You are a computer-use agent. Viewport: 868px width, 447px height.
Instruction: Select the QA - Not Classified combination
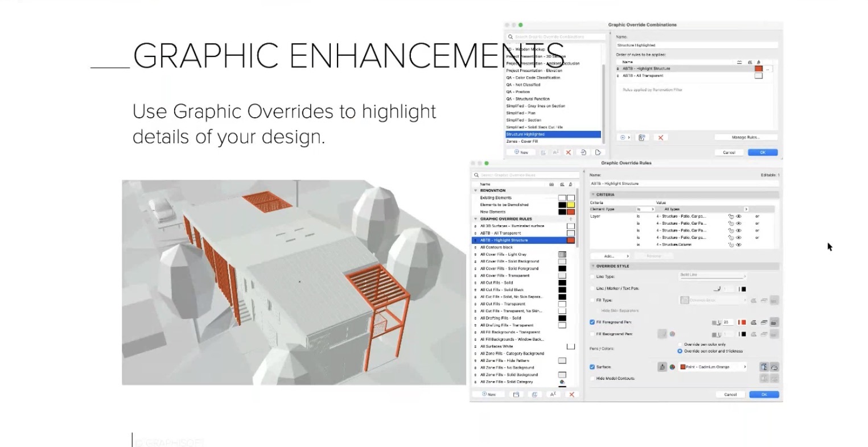click(553, 85)
